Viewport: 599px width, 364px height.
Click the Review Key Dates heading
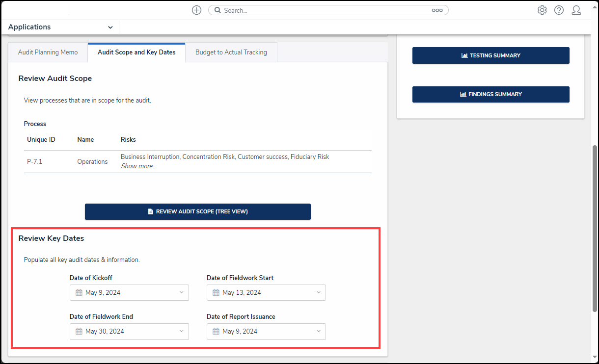coord(51,238)
